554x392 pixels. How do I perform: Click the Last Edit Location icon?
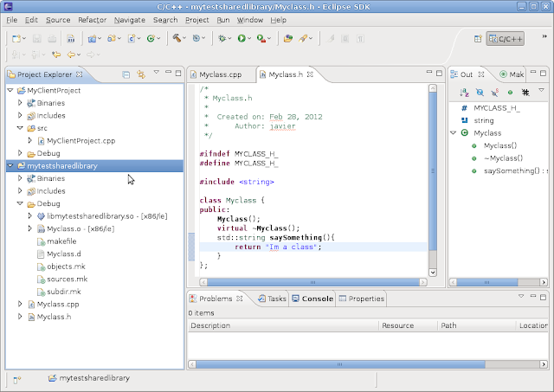56,55
